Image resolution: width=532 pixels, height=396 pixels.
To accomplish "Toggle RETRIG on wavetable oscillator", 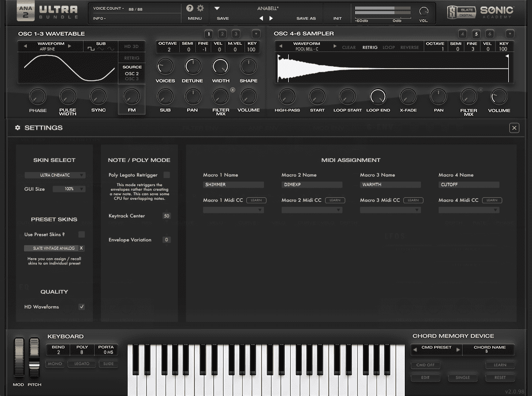I will [x=132, y=58].
